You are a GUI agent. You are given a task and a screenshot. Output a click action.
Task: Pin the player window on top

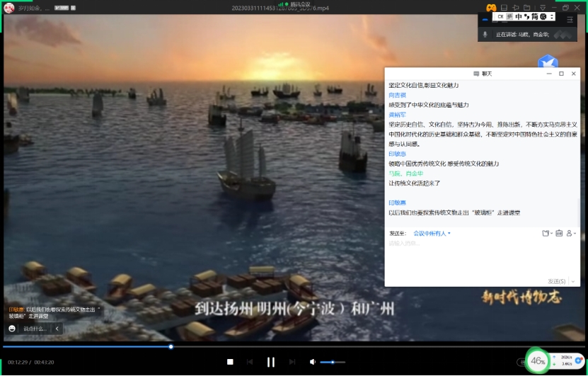516,8
